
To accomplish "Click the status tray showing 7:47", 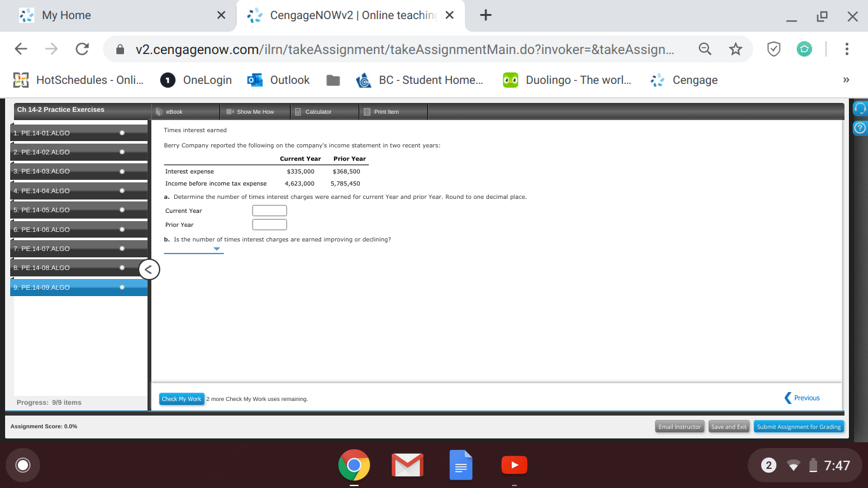I will pyautogui.click(x=804, y=464).
